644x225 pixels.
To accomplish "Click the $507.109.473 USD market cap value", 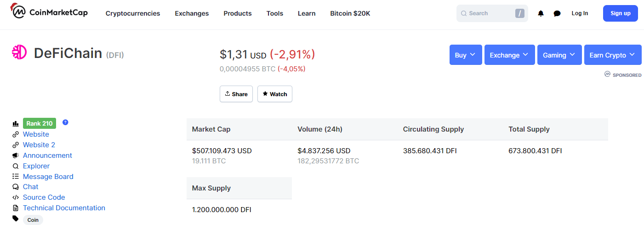I will [x=222, y=151].
